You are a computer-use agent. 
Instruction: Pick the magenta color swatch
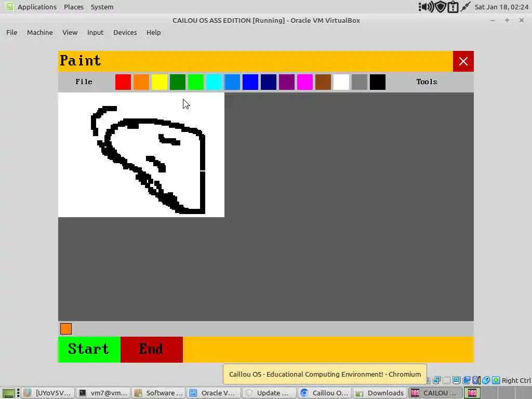[x=304, y=82]
